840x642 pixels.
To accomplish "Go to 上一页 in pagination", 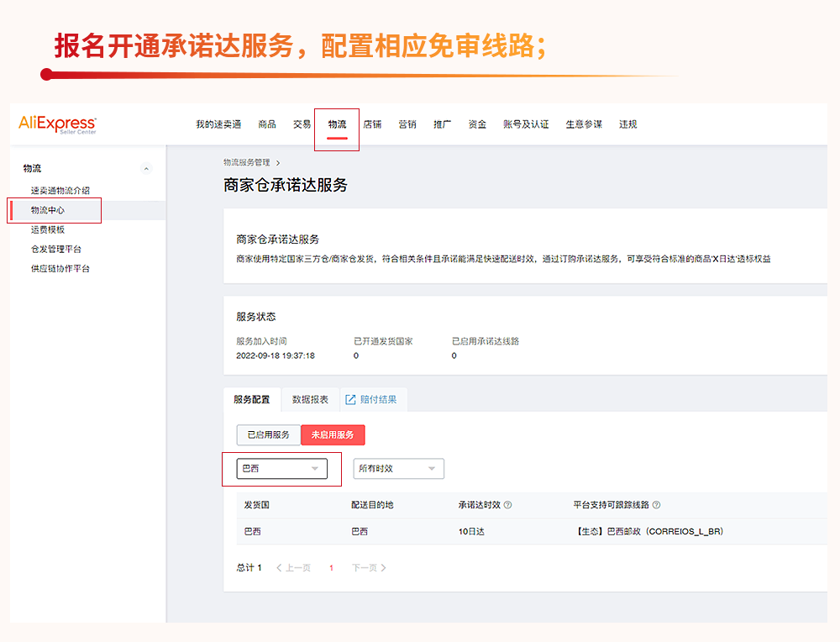I will tap(293, 568).
